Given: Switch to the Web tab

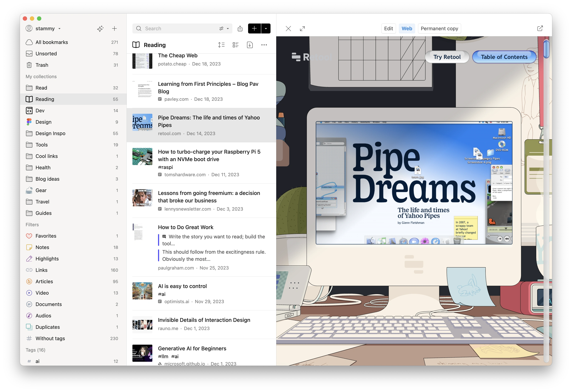Looking at the screenshot, I should tap(407, 28).
